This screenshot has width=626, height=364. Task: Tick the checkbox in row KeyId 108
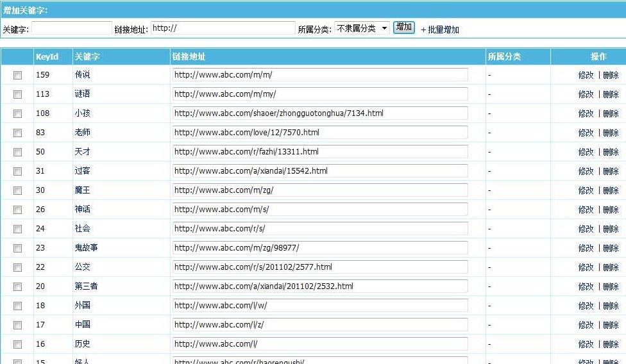17,113
